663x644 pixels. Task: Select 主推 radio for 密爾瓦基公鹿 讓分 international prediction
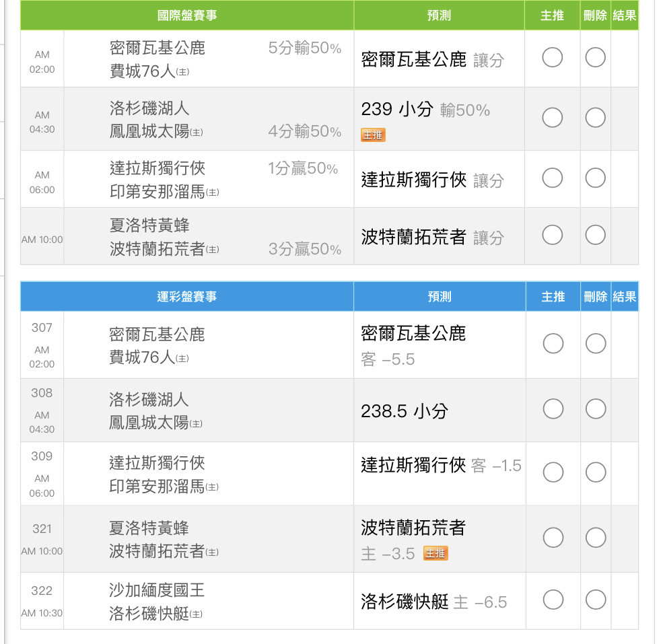pyautogui.click(x=552, y=57)
